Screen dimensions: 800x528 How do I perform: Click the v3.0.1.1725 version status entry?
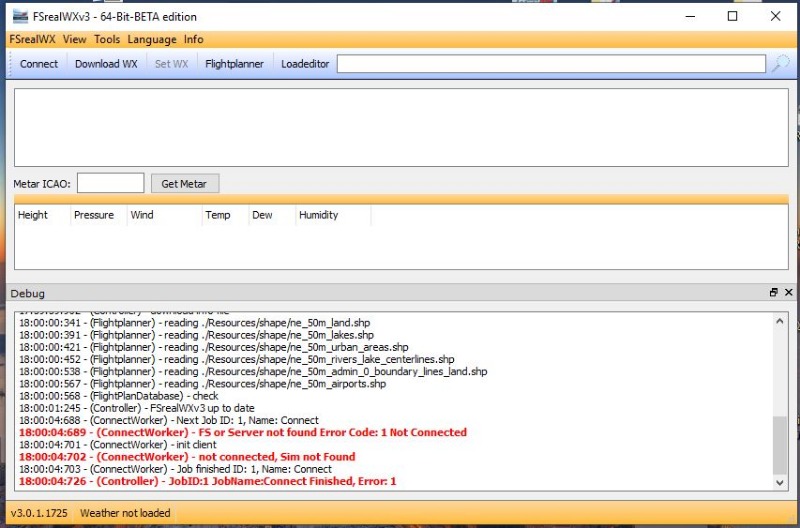tap(39, 513)
